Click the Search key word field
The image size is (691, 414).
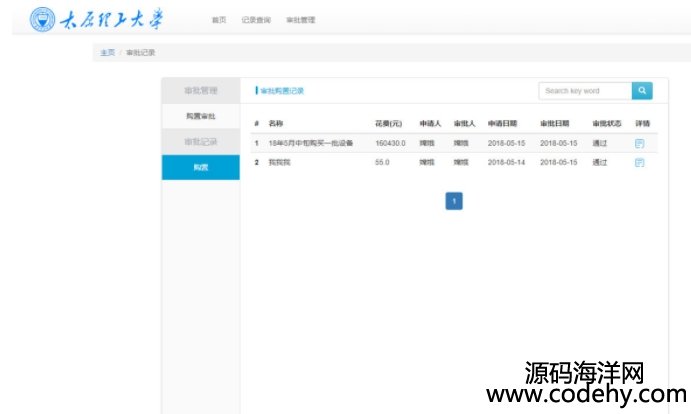(585, 91)
